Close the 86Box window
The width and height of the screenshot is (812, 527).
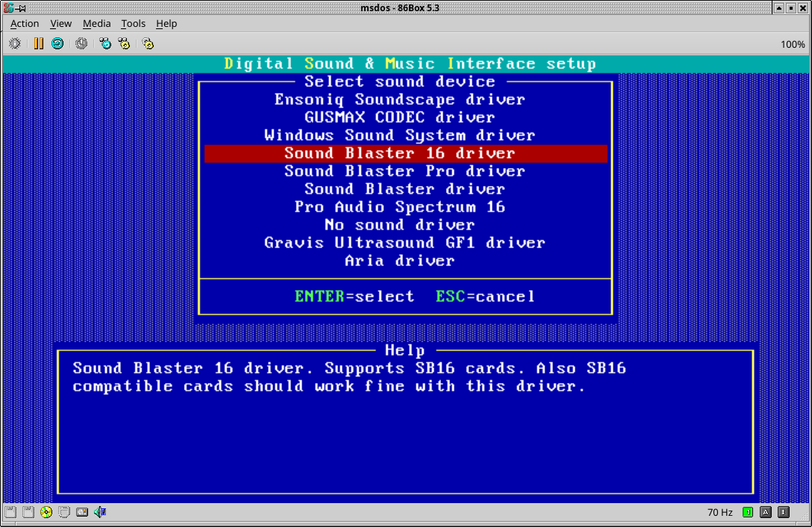point(803,7)
